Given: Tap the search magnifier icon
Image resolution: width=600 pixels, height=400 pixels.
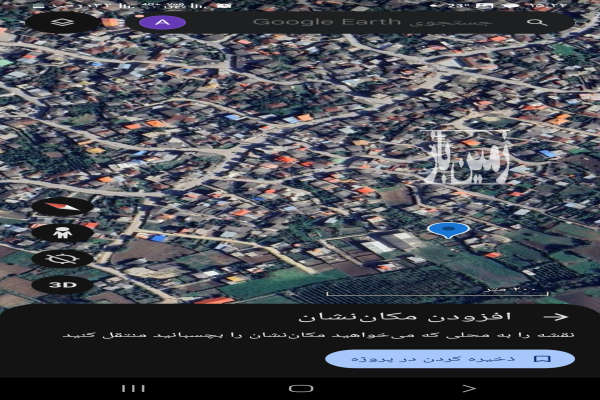Looking at the screenshot, I should tap(538, 21).
